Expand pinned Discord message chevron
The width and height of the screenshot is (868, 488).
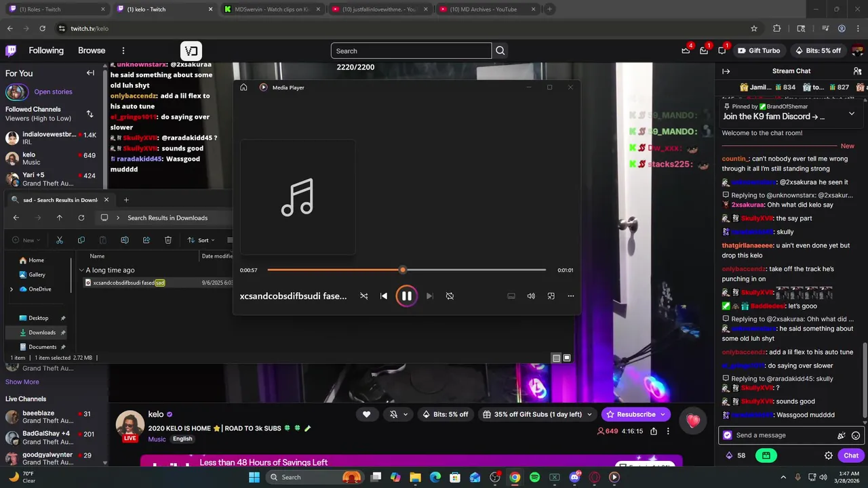point(852,114)
